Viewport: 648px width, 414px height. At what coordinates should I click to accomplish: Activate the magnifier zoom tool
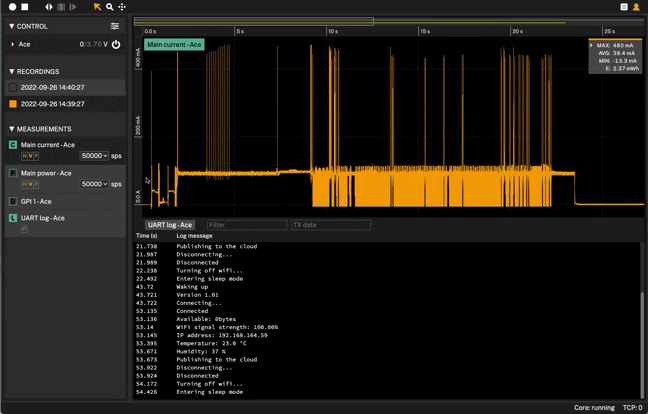[109, 7]
